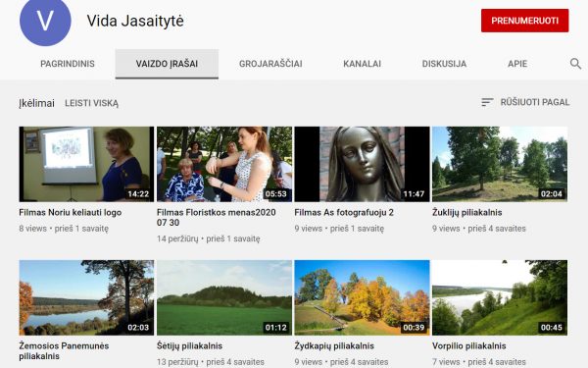
Task: Play the 14:22 presentation thumbnail
Action: 86,164
